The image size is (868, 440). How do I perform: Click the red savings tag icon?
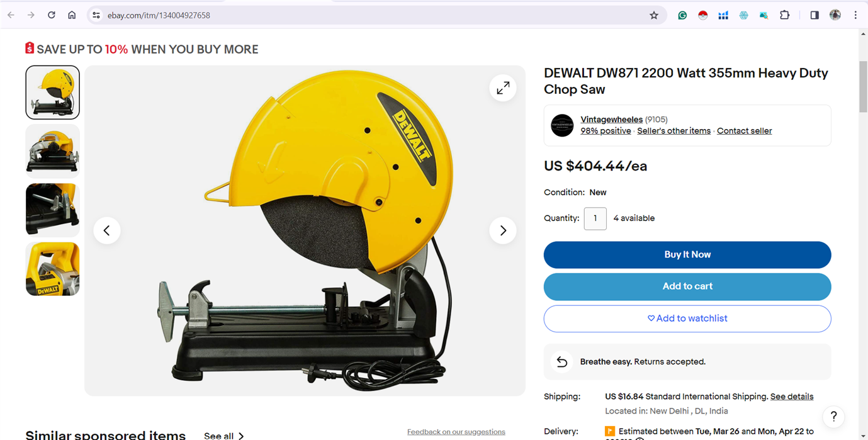[x=30, y=48]
